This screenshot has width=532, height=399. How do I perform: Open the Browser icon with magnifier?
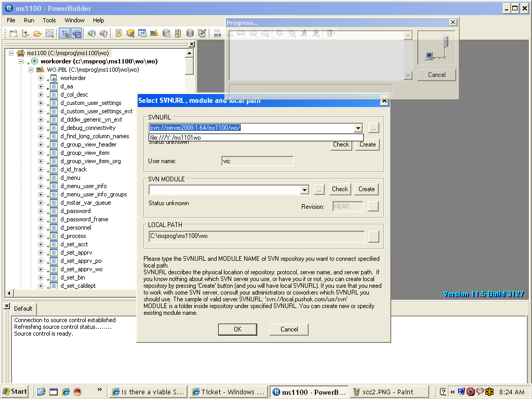pos(130,33)
